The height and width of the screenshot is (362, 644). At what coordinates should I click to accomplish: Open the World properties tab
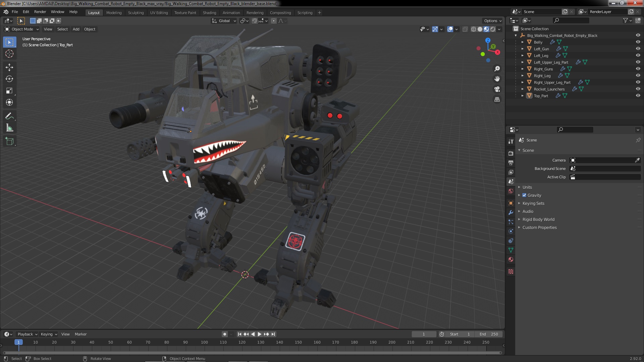[511, 191]
